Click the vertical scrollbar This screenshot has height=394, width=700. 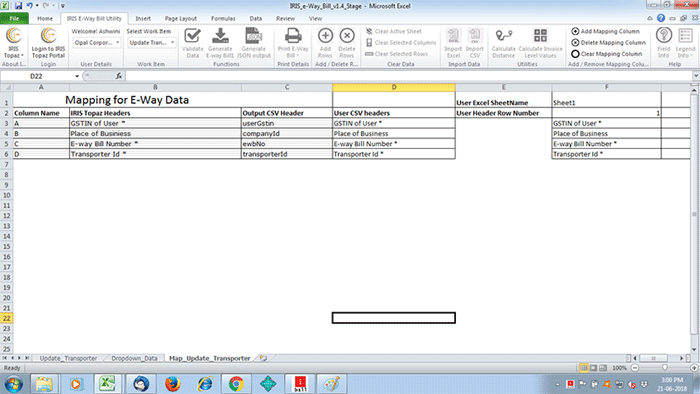[694, 213]
